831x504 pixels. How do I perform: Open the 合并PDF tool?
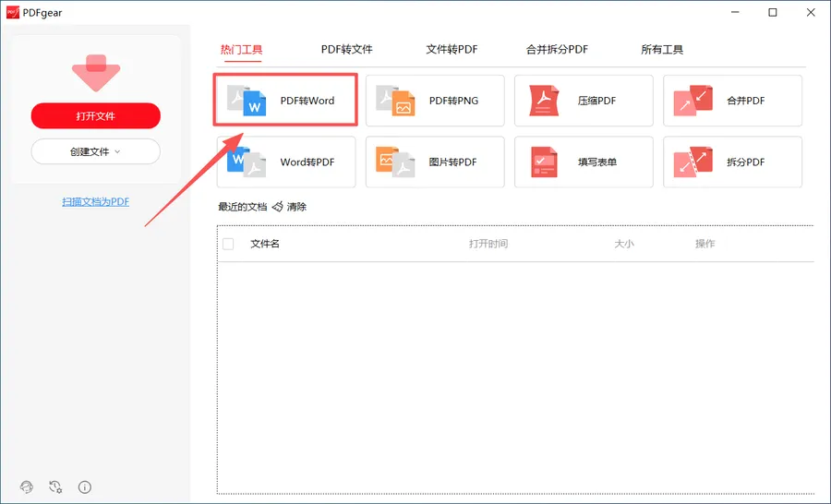(x=732, y=101)
